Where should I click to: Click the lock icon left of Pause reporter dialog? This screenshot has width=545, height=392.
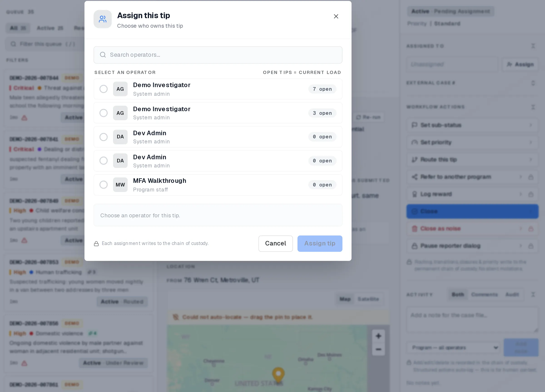[x=414, y=246]
